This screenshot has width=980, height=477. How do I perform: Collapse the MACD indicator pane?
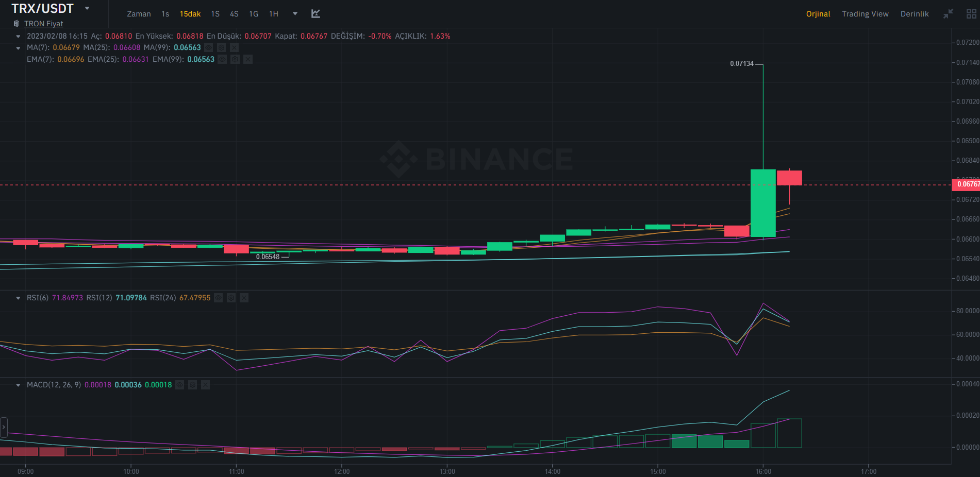pyautogui.click(x=18, y=385)
